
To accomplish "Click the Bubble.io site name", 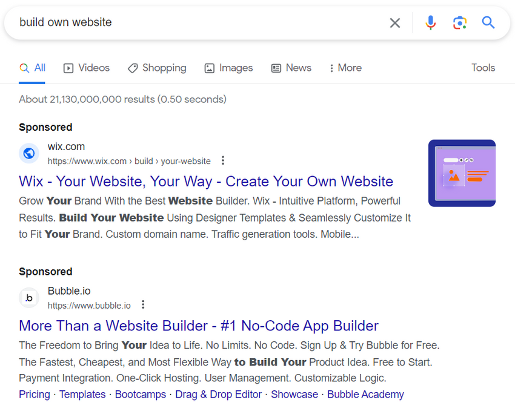I will point(69,291).
